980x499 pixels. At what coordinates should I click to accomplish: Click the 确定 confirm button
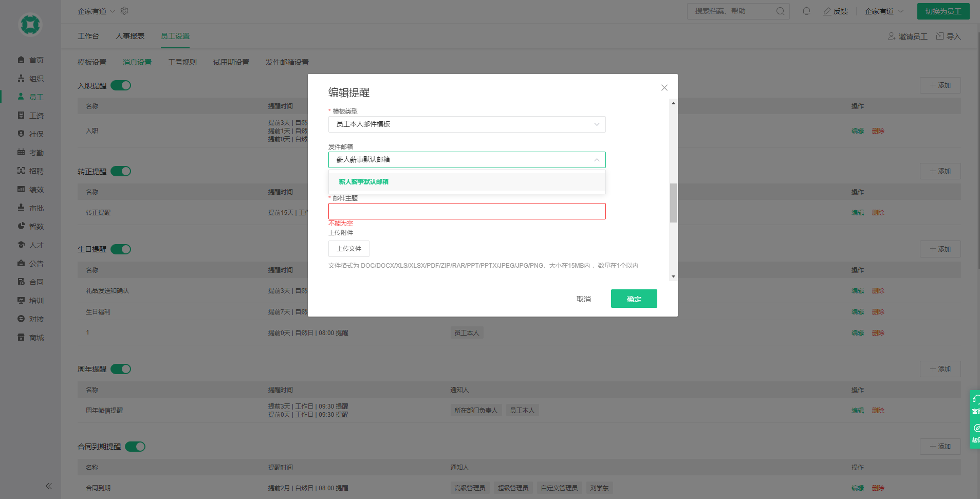[634, 299]
